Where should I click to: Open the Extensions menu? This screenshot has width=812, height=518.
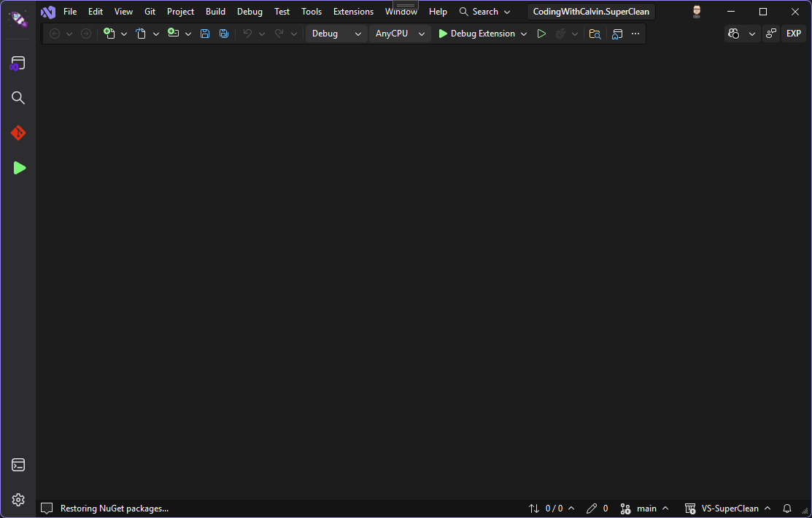pos(353,11)
